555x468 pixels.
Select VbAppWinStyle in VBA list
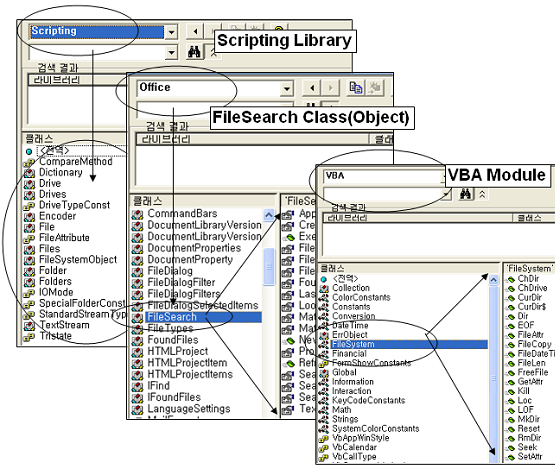coord(360,438)
